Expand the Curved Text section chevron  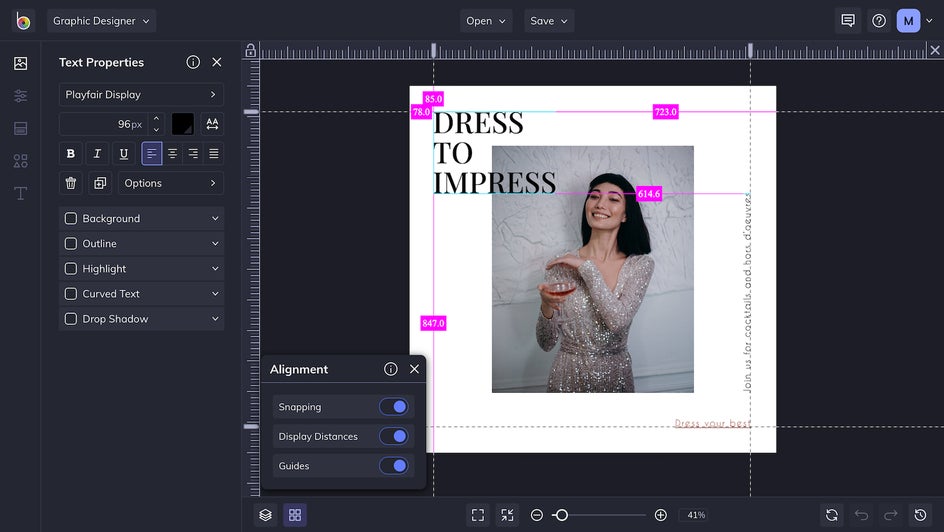215,294
